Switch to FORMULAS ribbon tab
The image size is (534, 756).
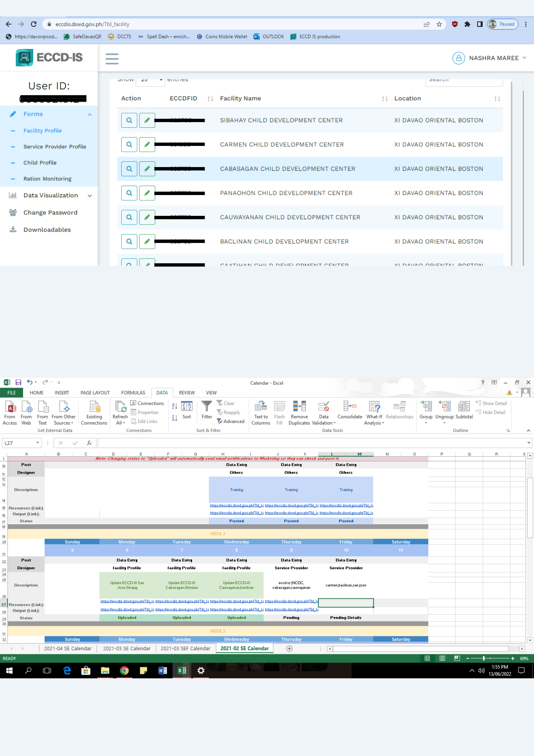click(133, 393)
